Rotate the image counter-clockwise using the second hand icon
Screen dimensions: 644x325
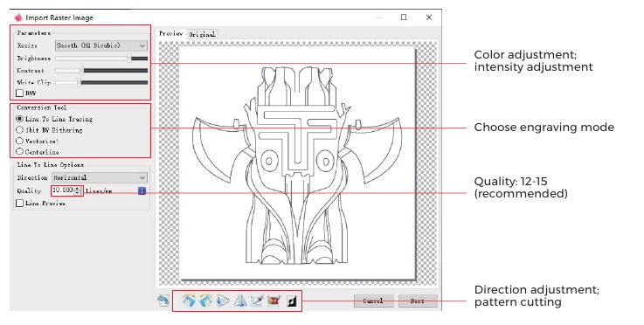205,301
